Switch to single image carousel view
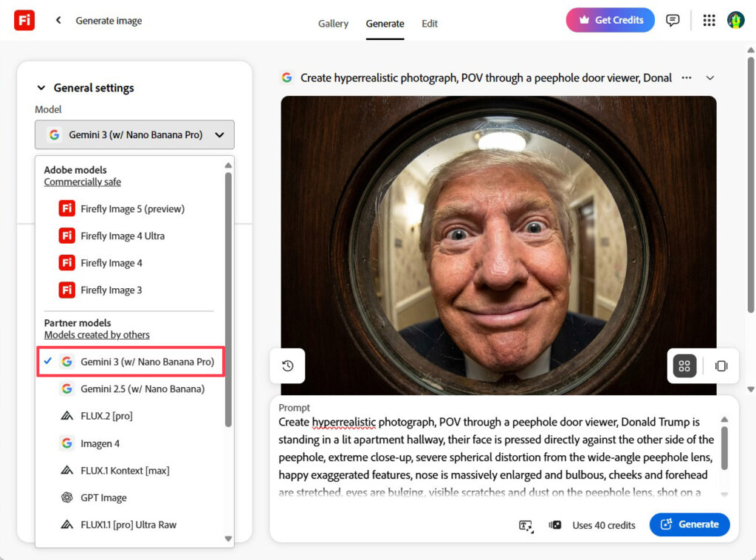The image size is (756, 560). [x=721, y=366]
